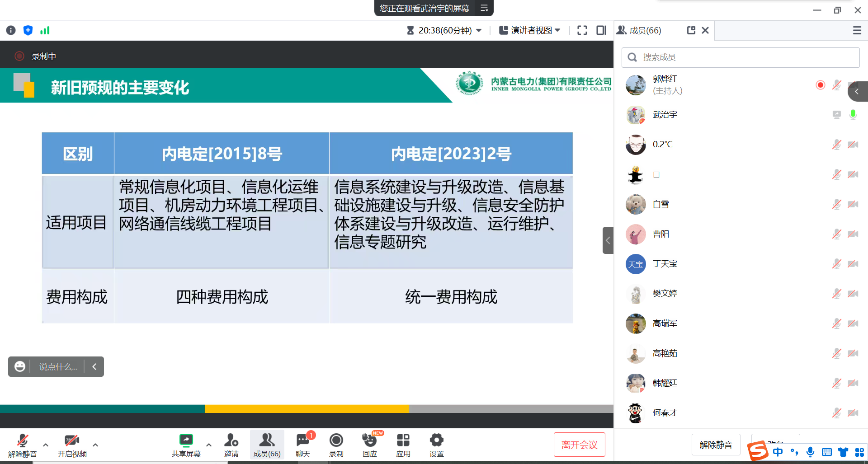Open the members panel hamburger menu

point(857,30)
